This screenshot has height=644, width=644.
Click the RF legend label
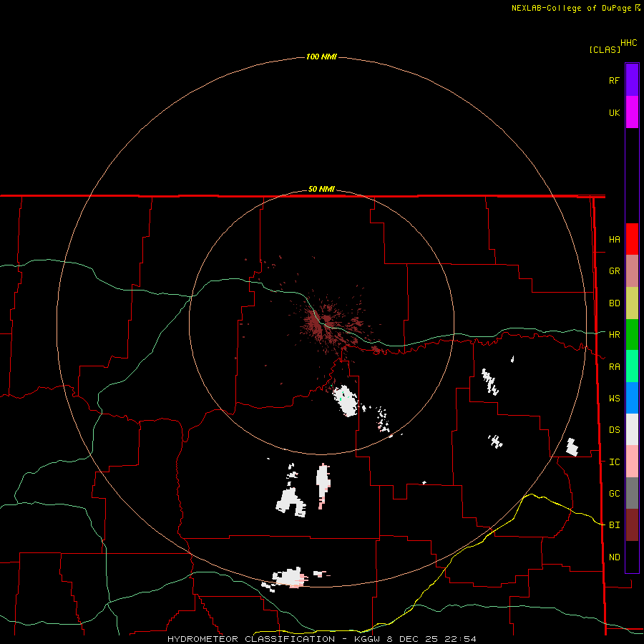click(614, 80)
